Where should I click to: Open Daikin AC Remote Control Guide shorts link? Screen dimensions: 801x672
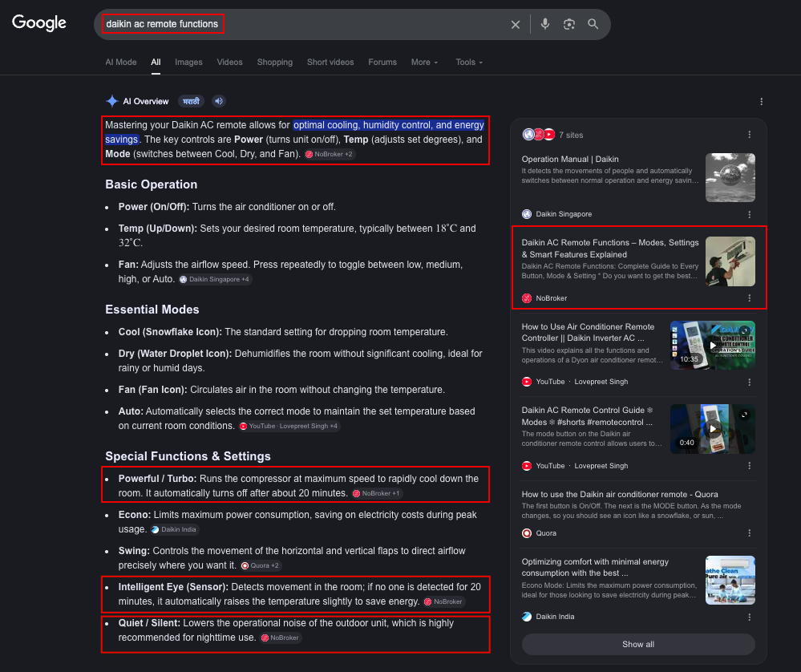coord(588,416)
